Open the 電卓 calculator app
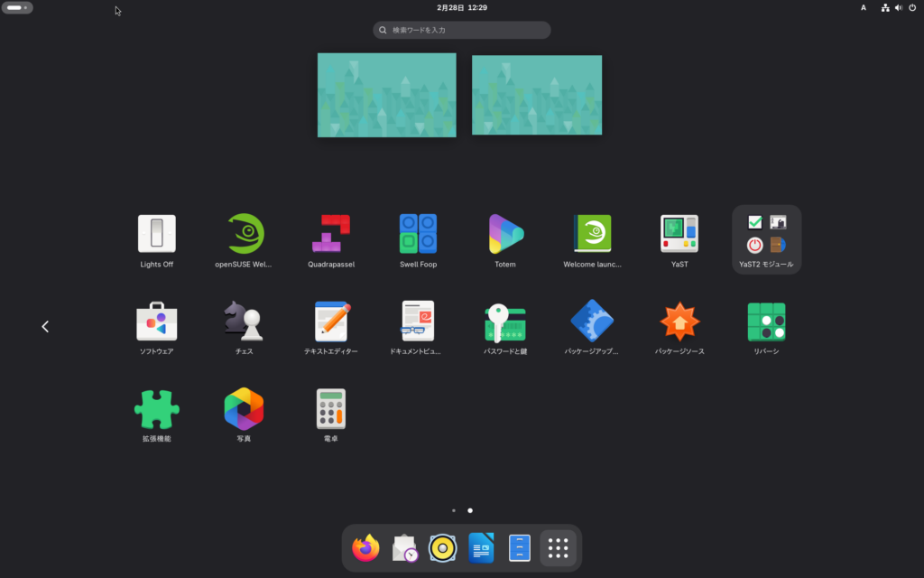This screenshot has width=924, height=578. point(331,408)
